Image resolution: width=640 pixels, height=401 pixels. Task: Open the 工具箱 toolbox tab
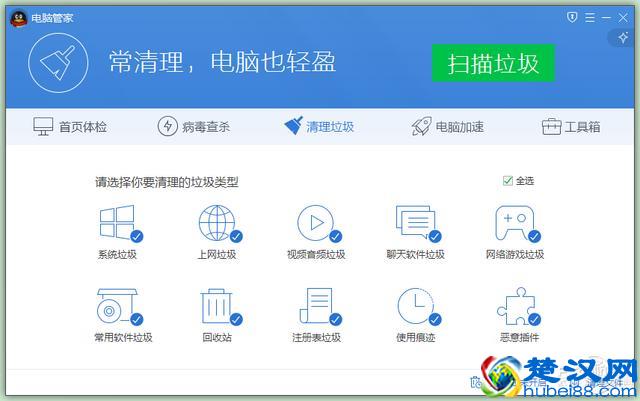[571, 127]
